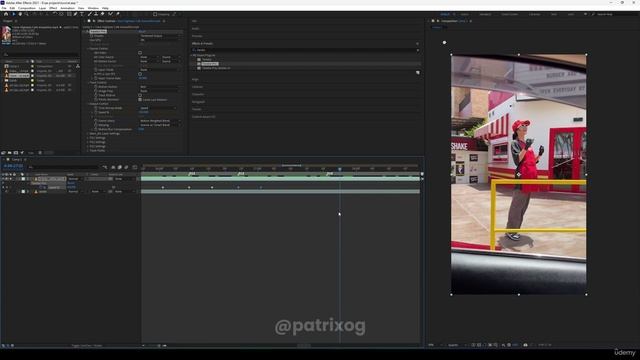Open Motion Vectors dropdown in Track Control

[x=159, y=87]
